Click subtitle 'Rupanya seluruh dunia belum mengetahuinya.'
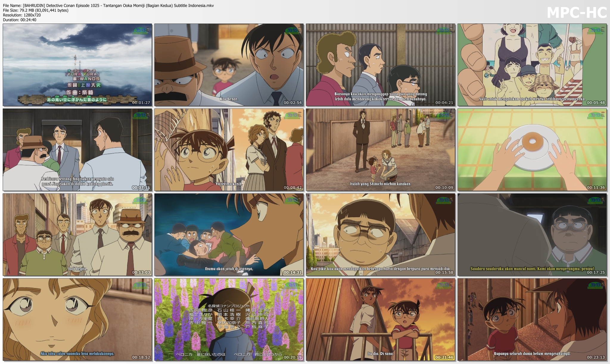610x364 pixels. pos(532,354)
